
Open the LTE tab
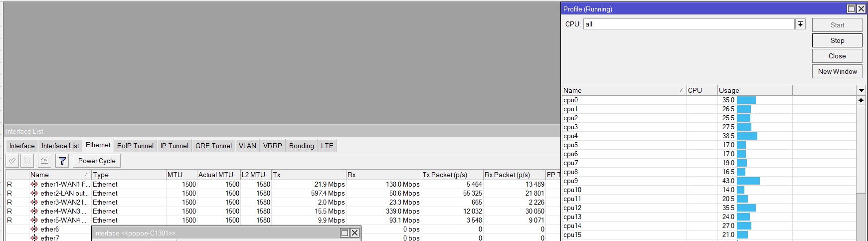click(x=327, y=146)
